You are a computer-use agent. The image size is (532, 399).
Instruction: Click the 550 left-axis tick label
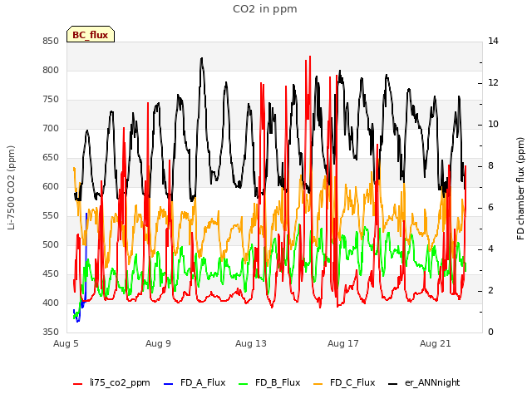[x=51, y=216]
